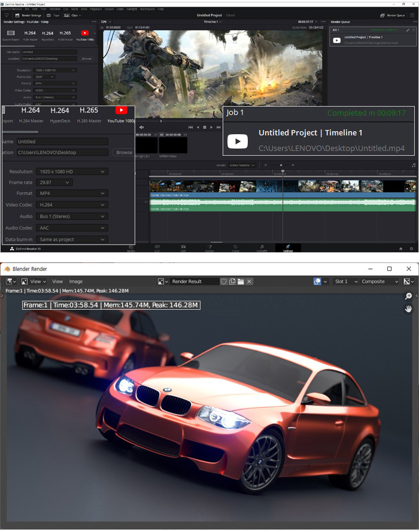Open the Timeline 1 name dropdown above viewer
The height and width of the screenshot is (532, 419).
212,22
